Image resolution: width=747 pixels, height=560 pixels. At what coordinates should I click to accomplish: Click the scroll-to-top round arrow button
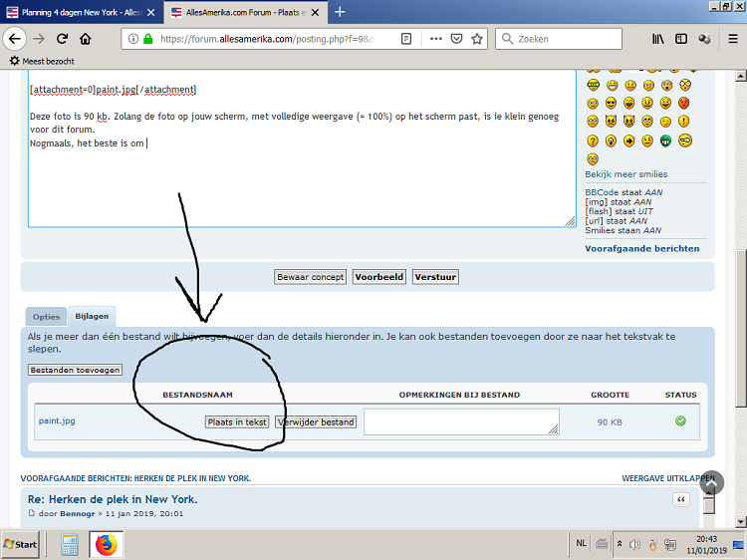711,482
